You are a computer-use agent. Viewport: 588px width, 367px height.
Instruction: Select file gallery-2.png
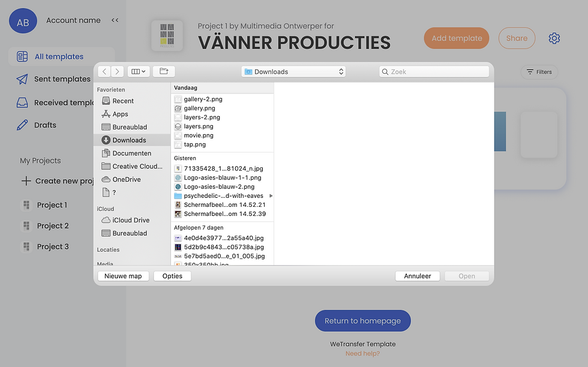(x=223, y=99)
